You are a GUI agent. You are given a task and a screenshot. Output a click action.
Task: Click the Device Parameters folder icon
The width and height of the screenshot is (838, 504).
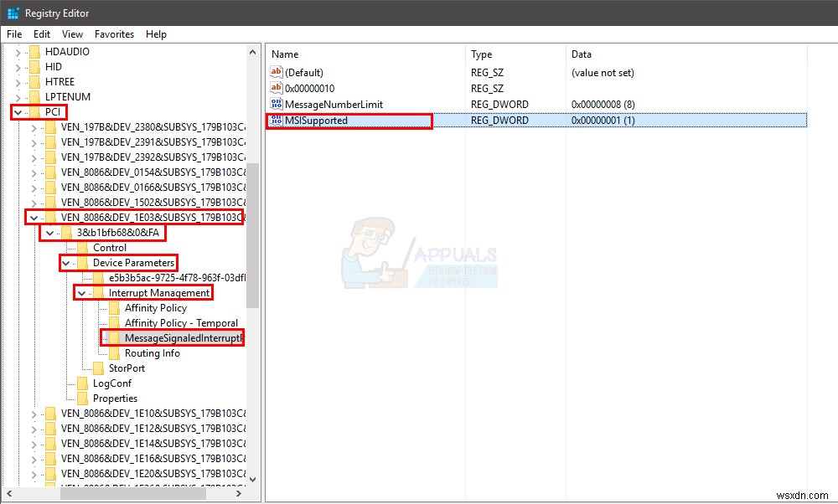click(x=83, y=263)
